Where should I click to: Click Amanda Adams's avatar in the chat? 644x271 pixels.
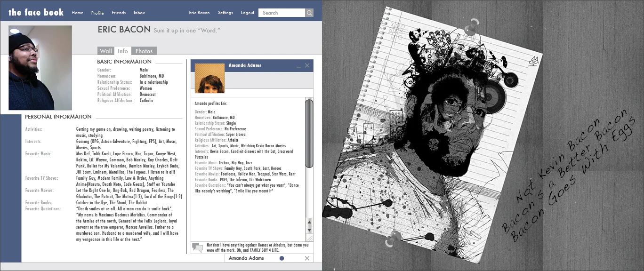209,78
